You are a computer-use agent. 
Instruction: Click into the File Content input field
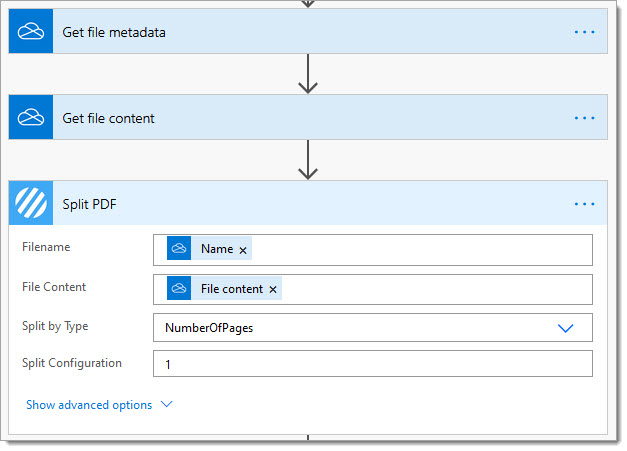click(x=373, y=289)
